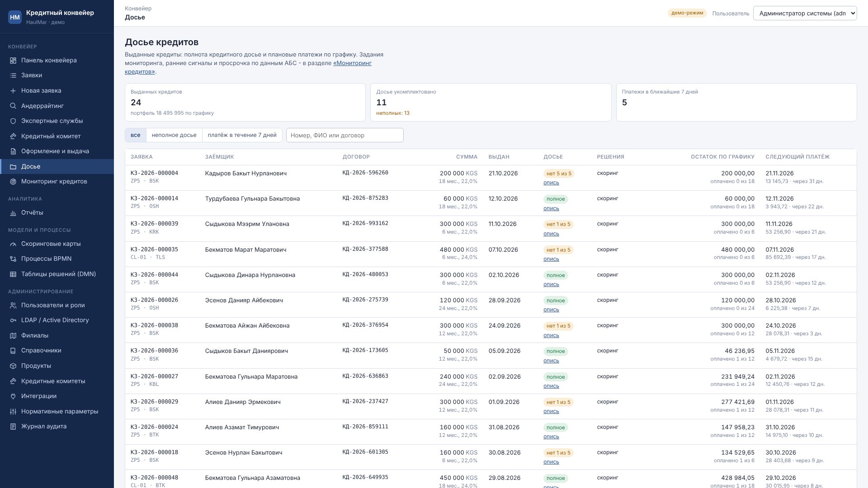868x488 pixels.
Task: Open Кредитные комитеты admin item
Action: [57, 381]
